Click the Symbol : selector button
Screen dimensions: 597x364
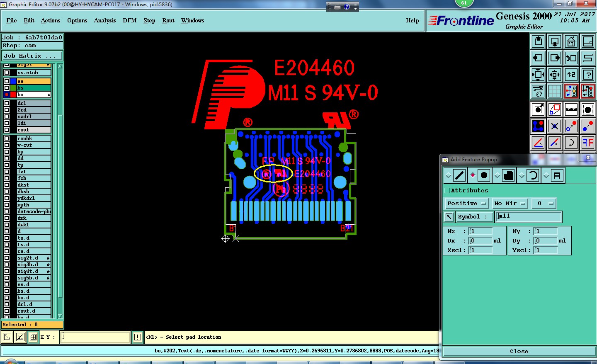[x=475, y=216]
